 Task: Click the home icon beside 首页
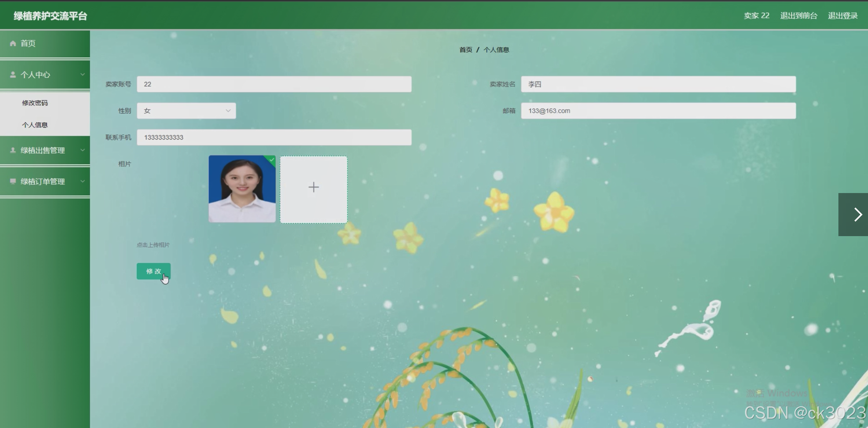[13, 43]
